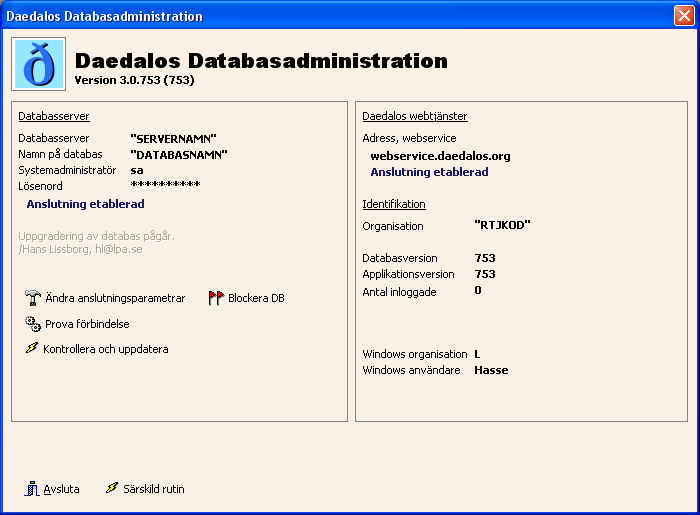Click the masked Lösenord asterisks
The height and width of the screenshot is (515, 700).
point(165,184)
